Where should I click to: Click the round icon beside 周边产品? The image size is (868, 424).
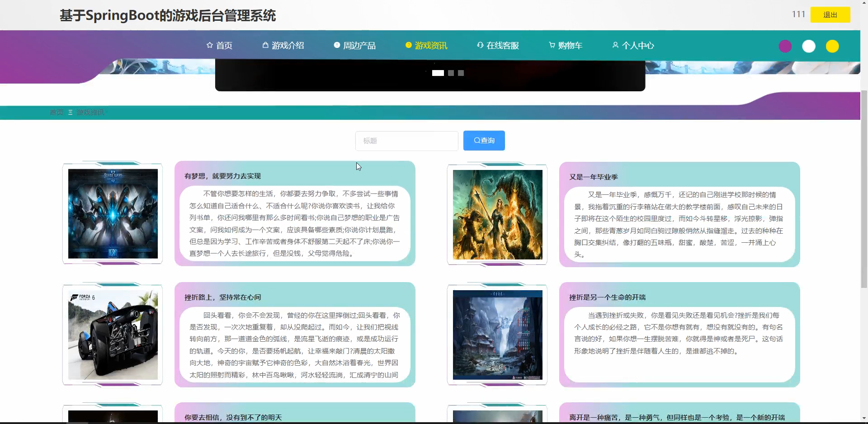pyautogui.click(x=337, y=45)
